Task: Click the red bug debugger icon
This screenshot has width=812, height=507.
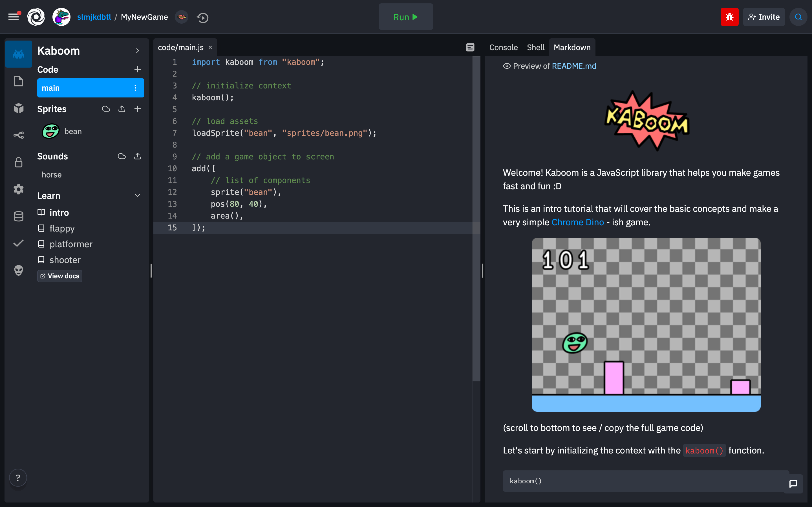Action: pyautogui.click(x=729, y=17)
